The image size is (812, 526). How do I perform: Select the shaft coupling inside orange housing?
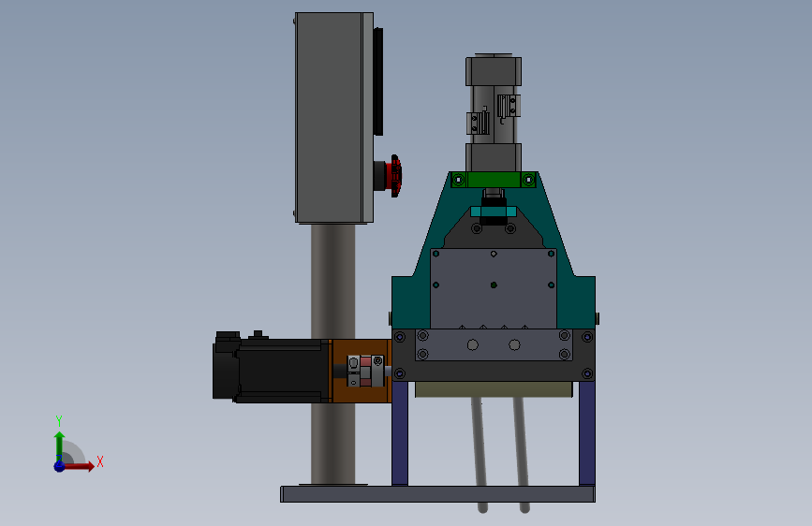[x=365, y=371]
